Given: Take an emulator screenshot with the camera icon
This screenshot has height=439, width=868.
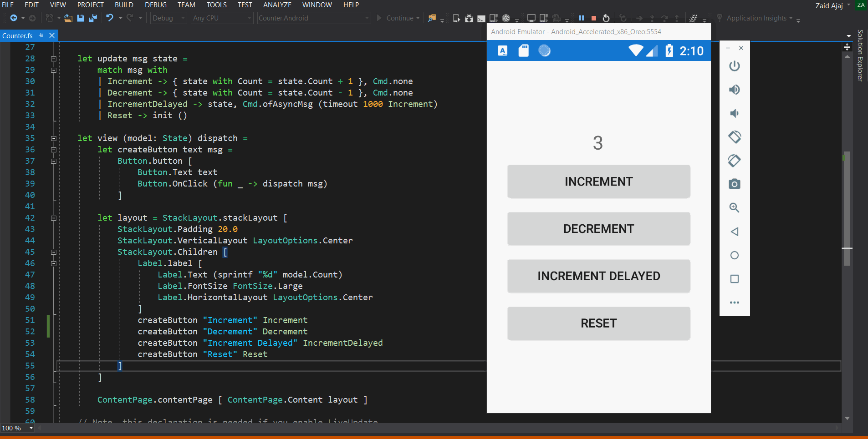Looking at the screenshot, I should 735,184.
